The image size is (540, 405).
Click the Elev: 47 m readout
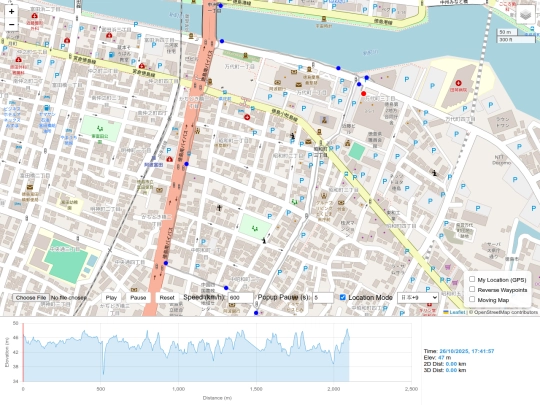437,357
